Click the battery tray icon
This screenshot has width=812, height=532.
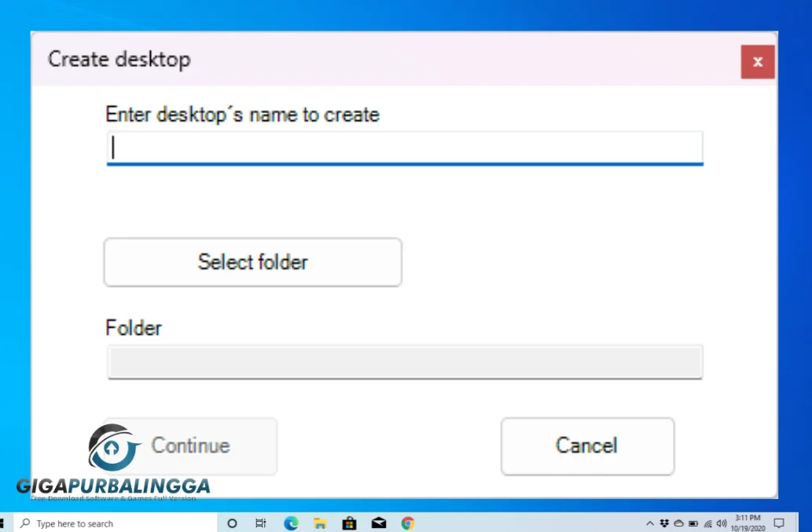pyautogui.click(x=693, y=523)
